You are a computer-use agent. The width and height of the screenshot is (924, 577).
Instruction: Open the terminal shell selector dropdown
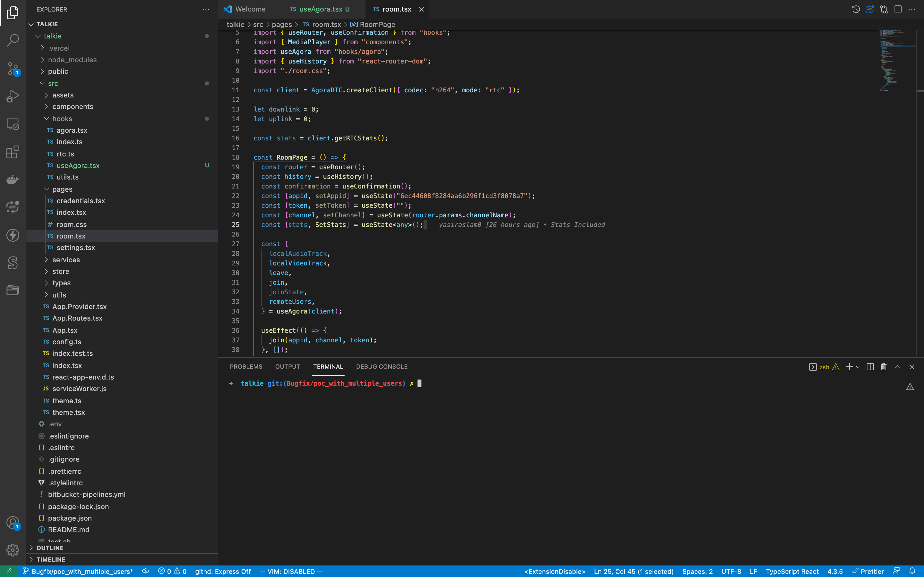[858, 367]
